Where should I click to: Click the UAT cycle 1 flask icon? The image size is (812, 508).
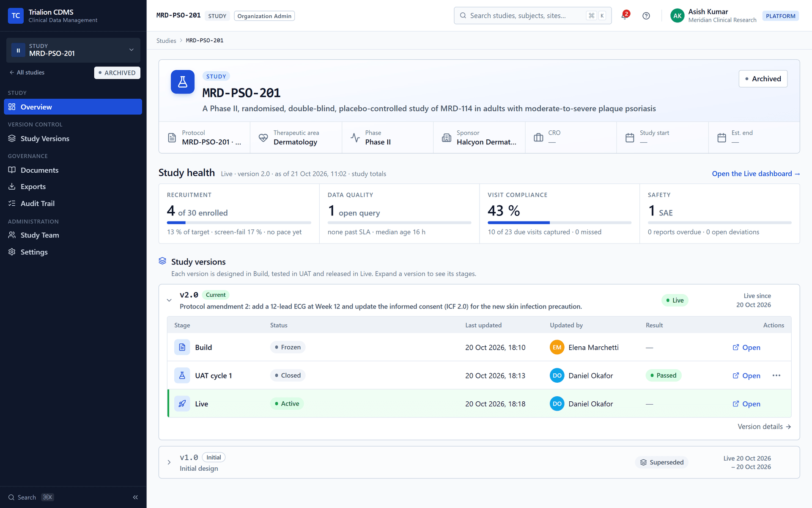[182, 375]
